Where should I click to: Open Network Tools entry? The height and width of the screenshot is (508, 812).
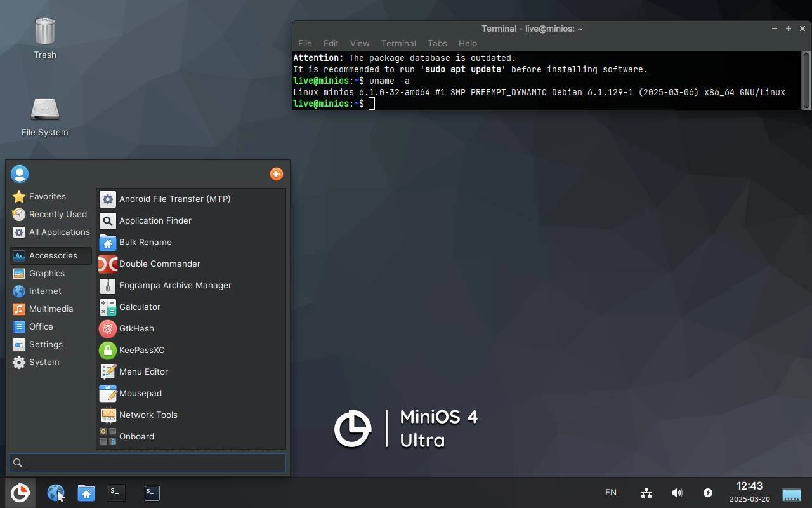pyautogui.click(x=191, y=415)
